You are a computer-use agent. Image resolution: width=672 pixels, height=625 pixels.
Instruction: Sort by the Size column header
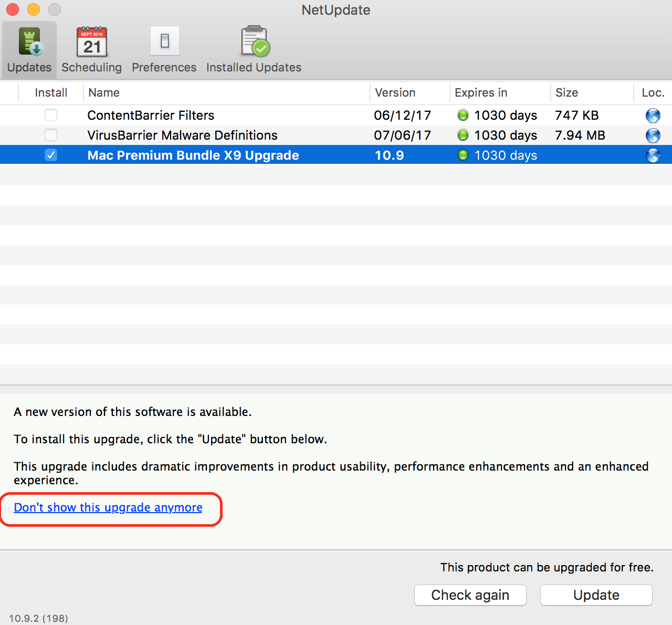click(592, 92)
